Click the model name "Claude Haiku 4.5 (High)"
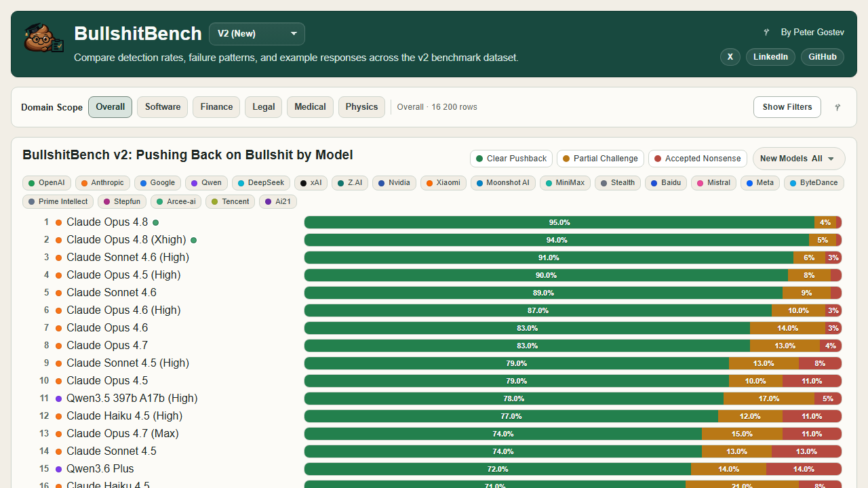 124,416
